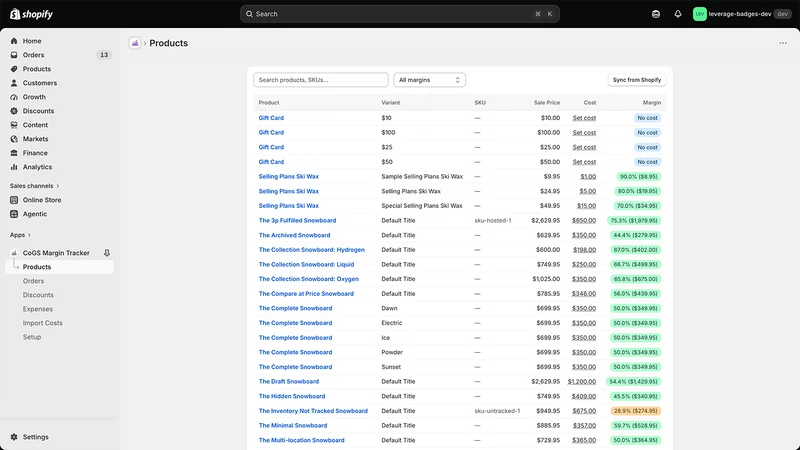Open the Home sidebar icon
800x450 pixels.
pos(14,41)
